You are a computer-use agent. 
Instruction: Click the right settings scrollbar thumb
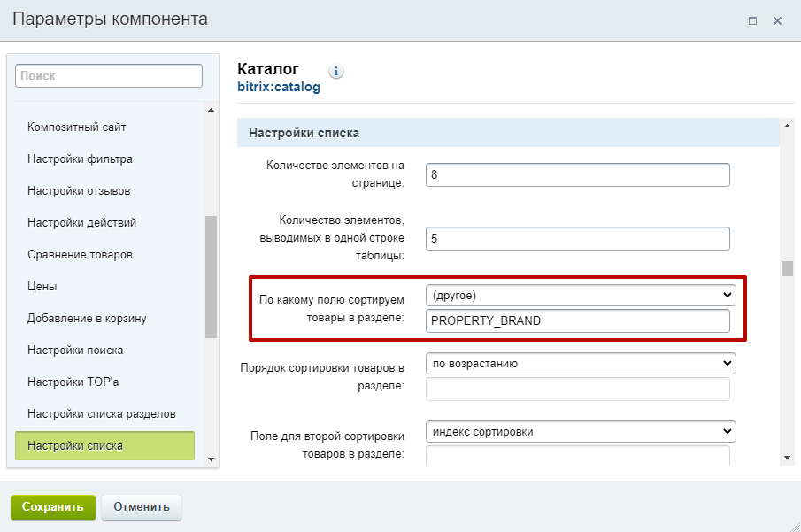[x=787, y=268]
